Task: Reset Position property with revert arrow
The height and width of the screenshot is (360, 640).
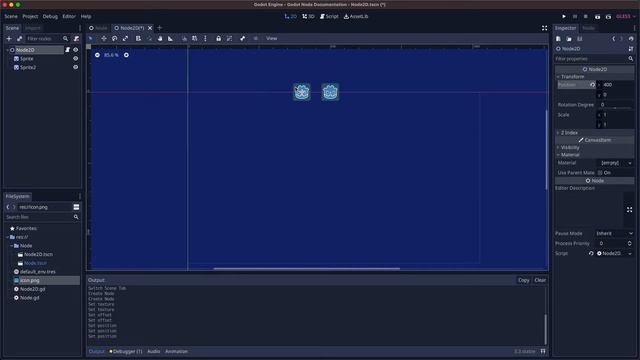Action: [x=592, y=85]
